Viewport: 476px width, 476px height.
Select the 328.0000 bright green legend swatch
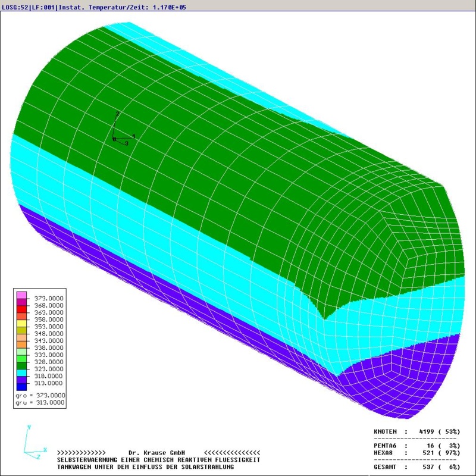click(x=21, y=359)
